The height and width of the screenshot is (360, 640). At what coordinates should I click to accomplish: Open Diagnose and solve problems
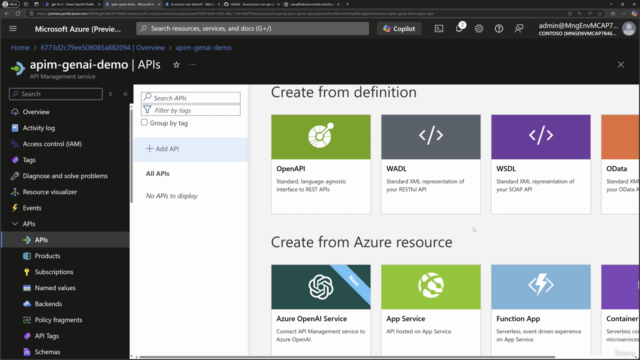coord(65,176)
